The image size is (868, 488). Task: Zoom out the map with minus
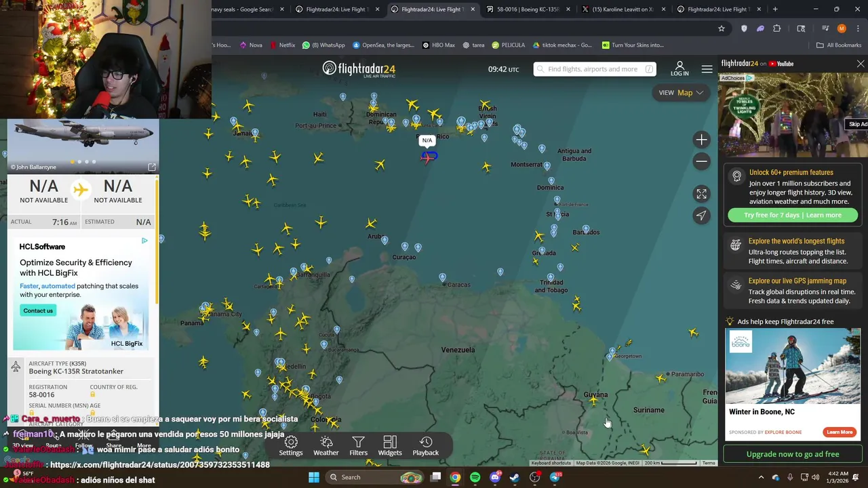pyautogui.click(x=701, y=161)
